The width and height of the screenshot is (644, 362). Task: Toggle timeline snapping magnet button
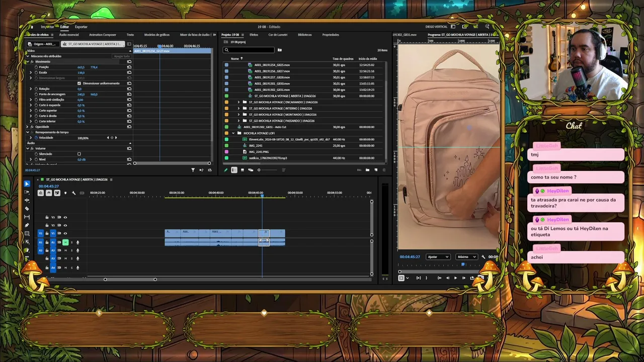click(49, 193)
